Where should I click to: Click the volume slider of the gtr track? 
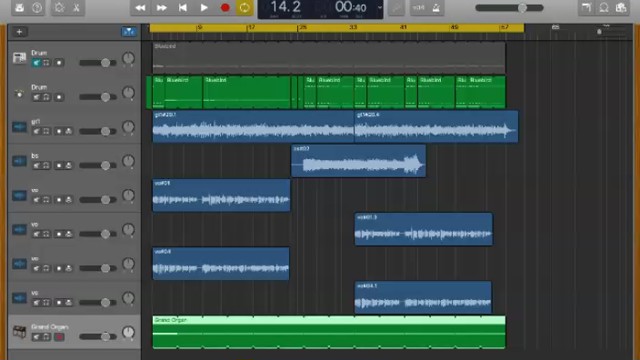(x=98, y=131)
